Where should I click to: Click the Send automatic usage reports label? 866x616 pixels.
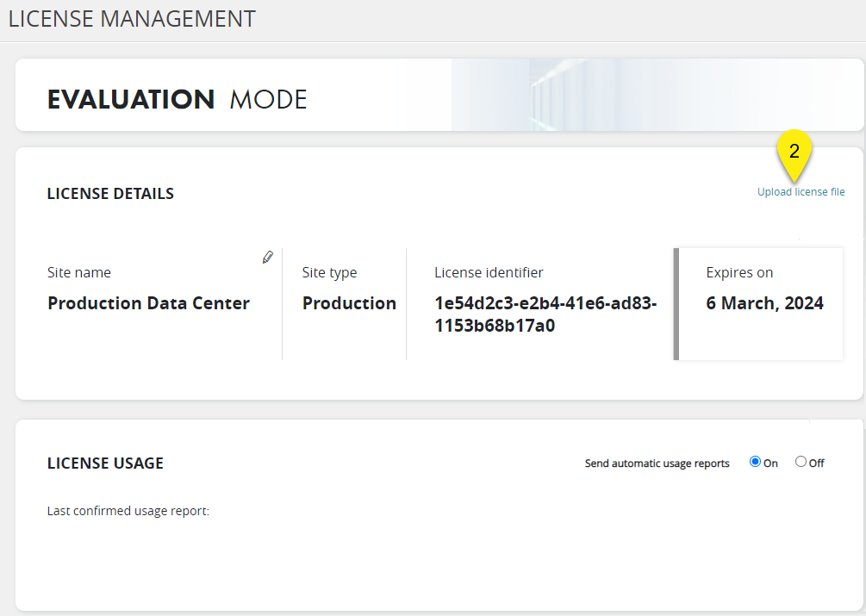pos(657,464)
